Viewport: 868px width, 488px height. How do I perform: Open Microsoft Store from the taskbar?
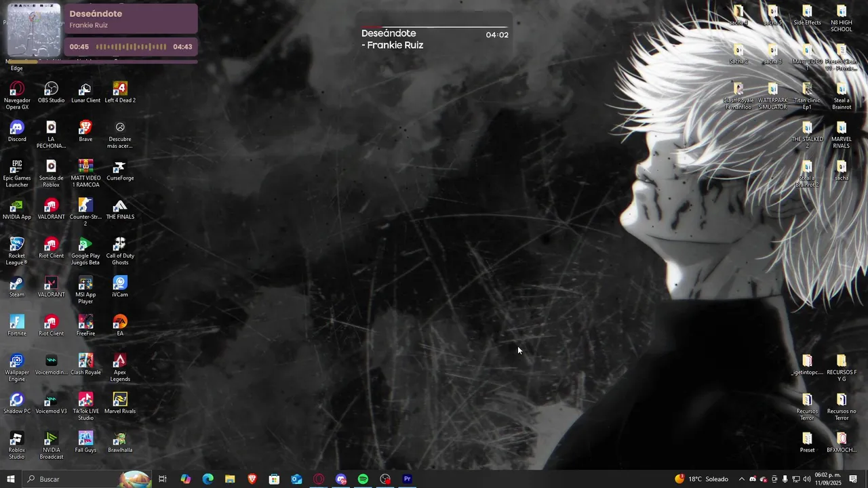click(x=274, y=479)
